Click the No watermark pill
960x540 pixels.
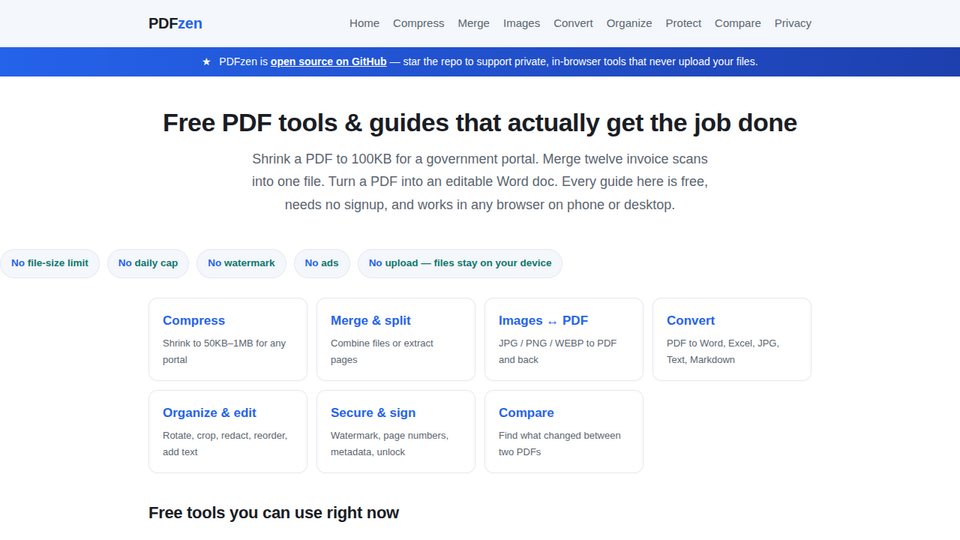[x=241, y=263]
